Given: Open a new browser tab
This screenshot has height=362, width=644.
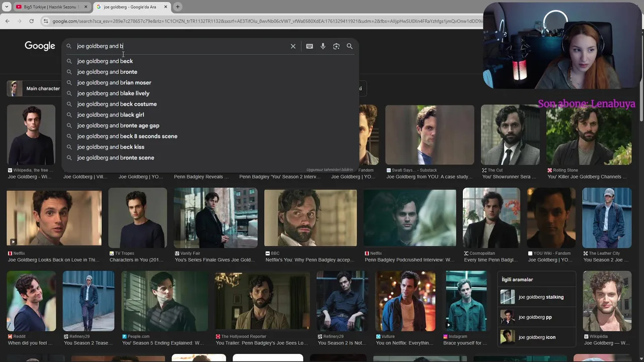Looking at the screenshot, I should 178,7.
